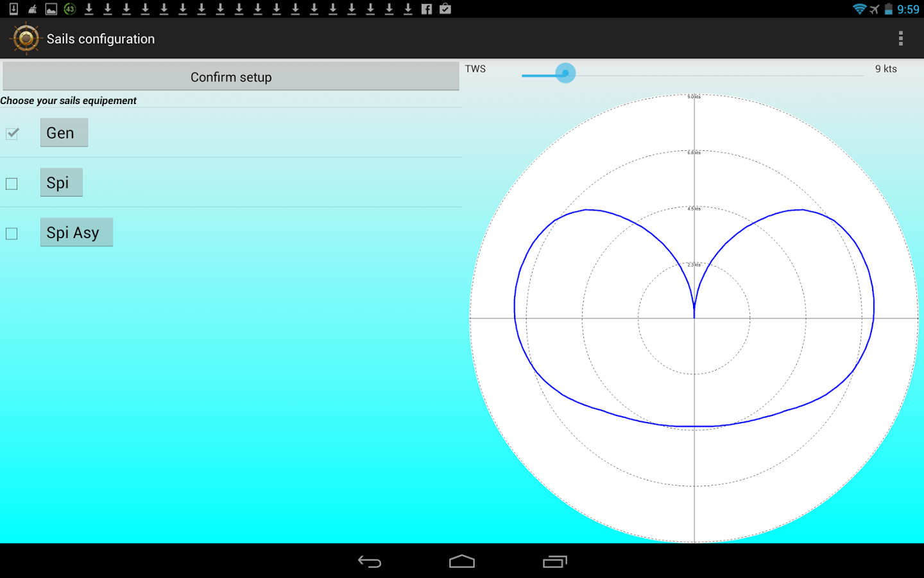Viewport: 924px width, 578px height.
Task: Tap the shopping bag notification icon
Action: click(x=445, y=9)
